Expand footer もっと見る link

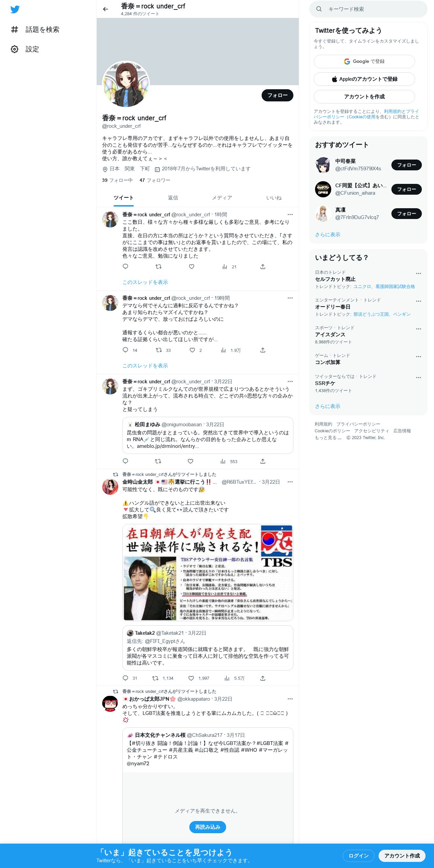pyautogui.click(x=328, y=438)
